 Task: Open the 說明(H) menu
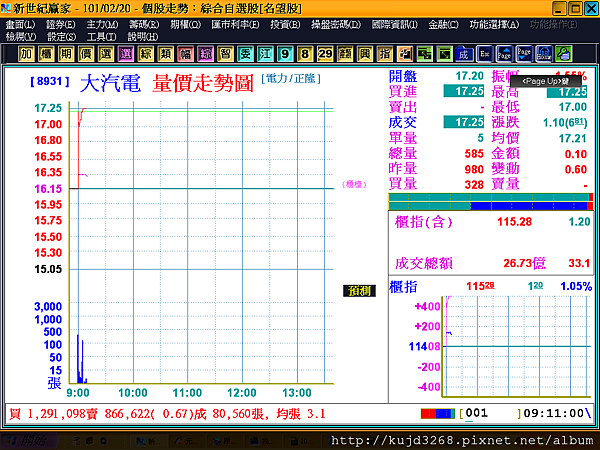point(143,37)
